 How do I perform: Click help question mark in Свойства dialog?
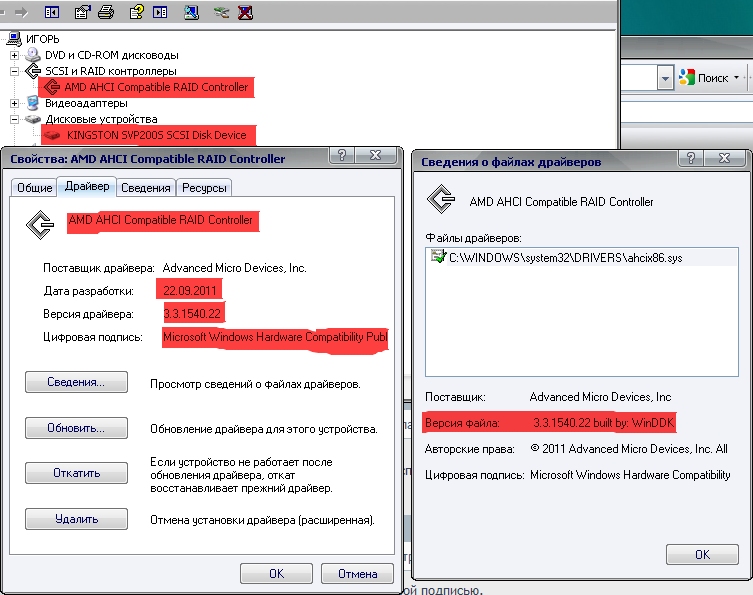(342, 156)
